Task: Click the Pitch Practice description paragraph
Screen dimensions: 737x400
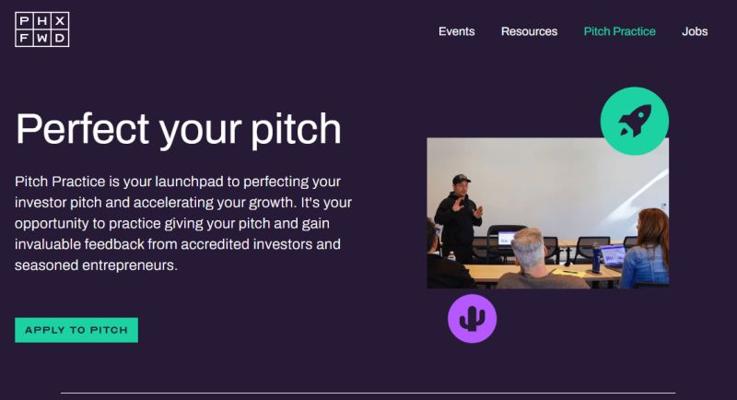Action: [183, 223]
